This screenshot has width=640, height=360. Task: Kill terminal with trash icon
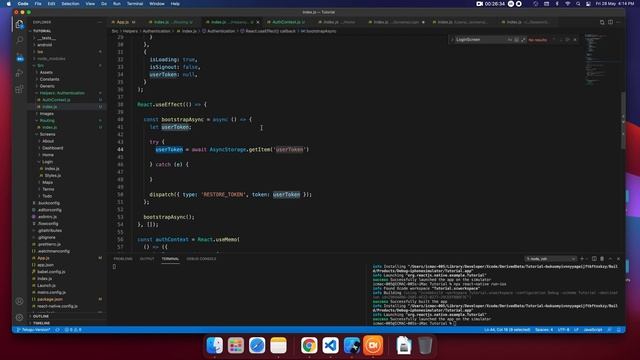tap(602, 259)
